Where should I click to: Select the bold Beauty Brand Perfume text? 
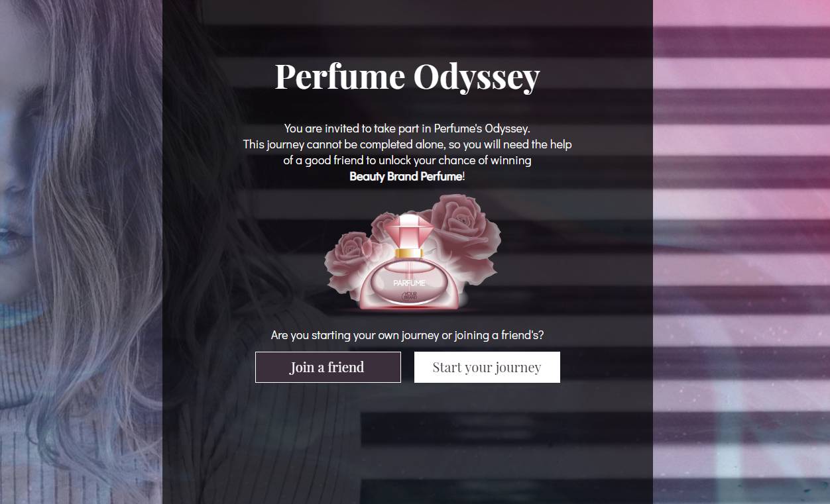[x=406, y=176]
